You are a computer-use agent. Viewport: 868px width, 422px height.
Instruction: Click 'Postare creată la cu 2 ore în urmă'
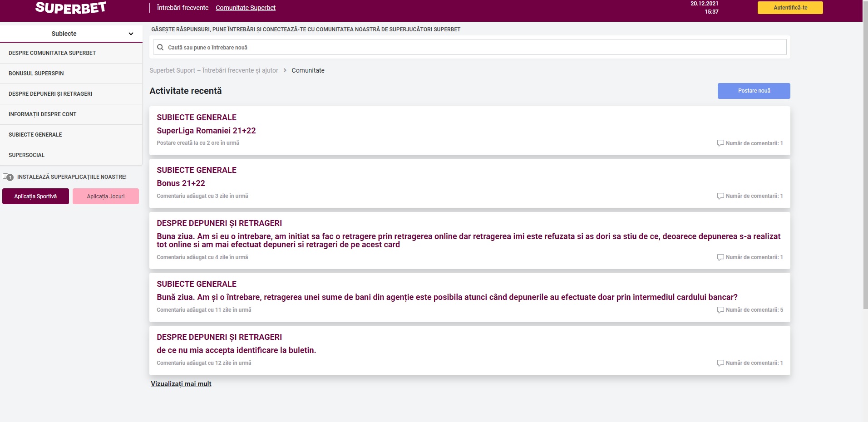[198, 143]
